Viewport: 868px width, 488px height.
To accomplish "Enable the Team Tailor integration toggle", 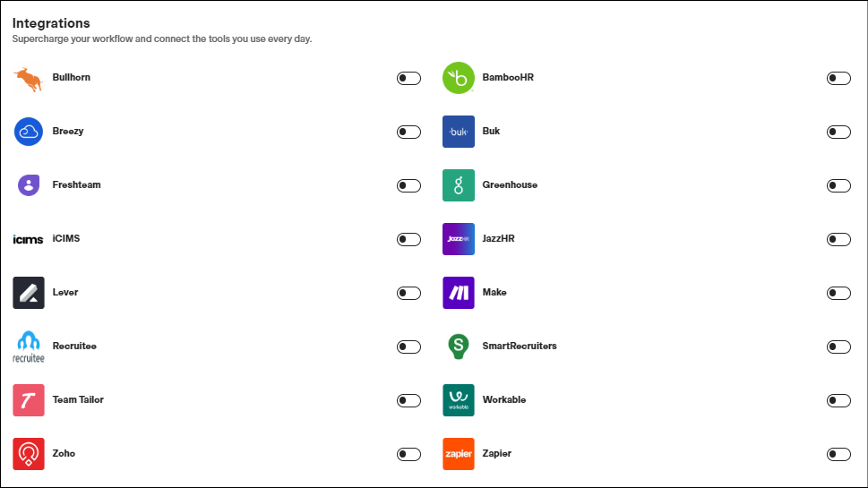I will [408, 400].
